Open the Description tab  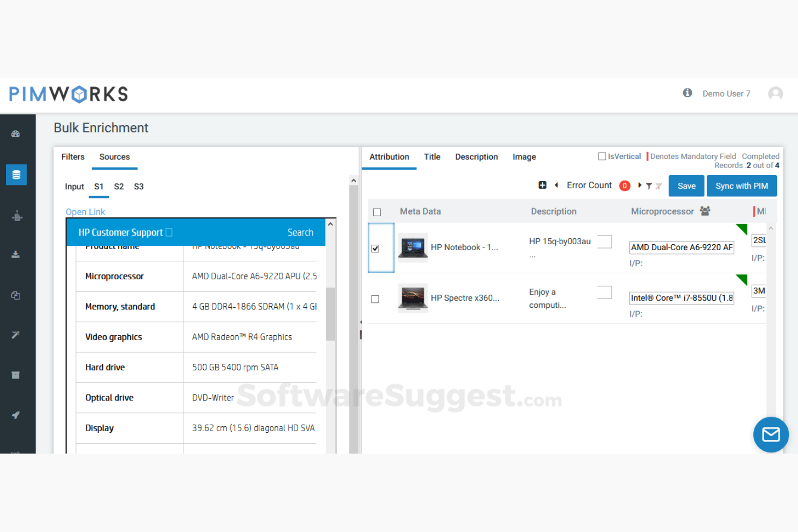point(477,157)
